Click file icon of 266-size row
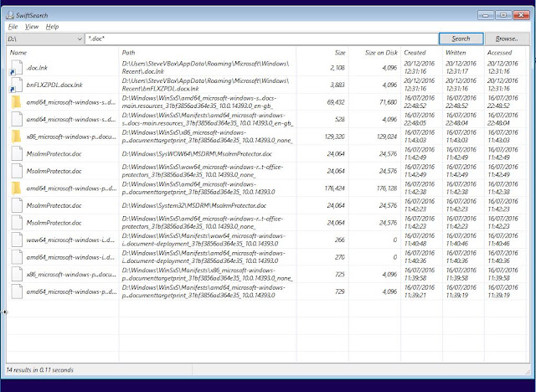This screenshot has width=536, height=392. [17, 240]
